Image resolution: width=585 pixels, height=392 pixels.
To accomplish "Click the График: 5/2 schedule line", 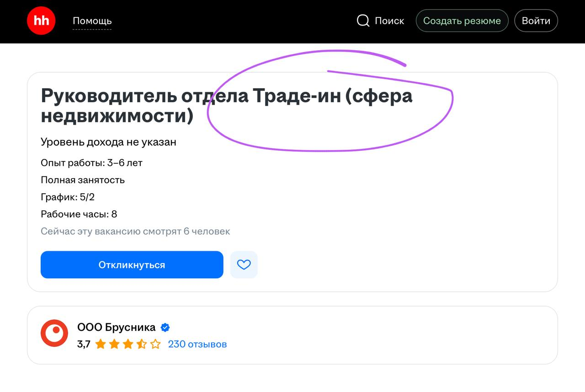I will [68, 197].
